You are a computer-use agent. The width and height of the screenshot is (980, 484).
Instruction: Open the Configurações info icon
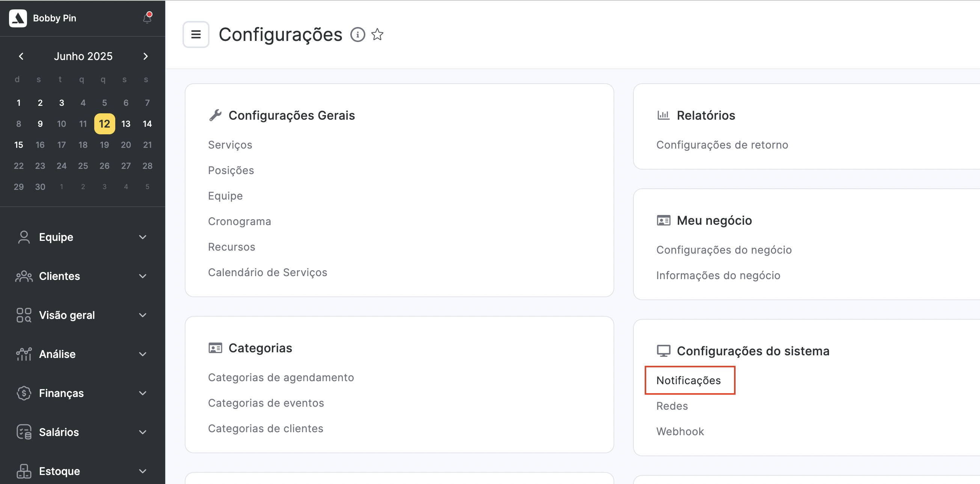[x=357, y=35]
